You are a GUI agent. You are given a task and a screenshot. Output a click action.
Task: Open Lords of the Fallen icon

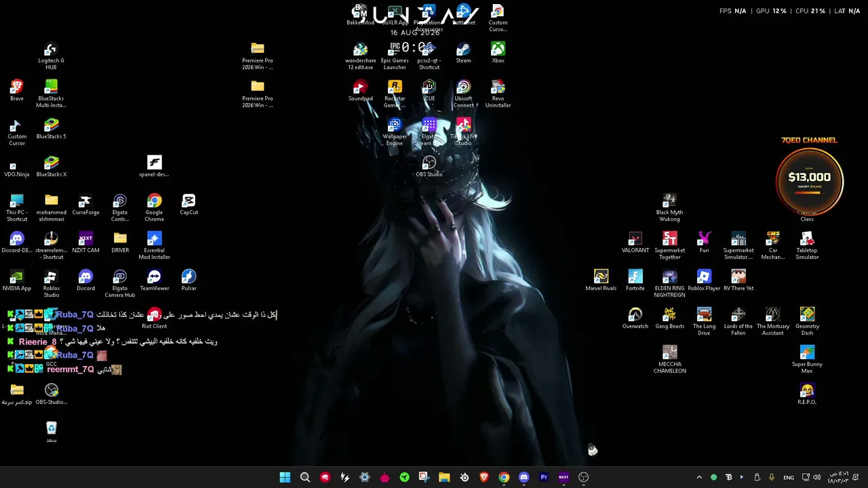(738, 322)
